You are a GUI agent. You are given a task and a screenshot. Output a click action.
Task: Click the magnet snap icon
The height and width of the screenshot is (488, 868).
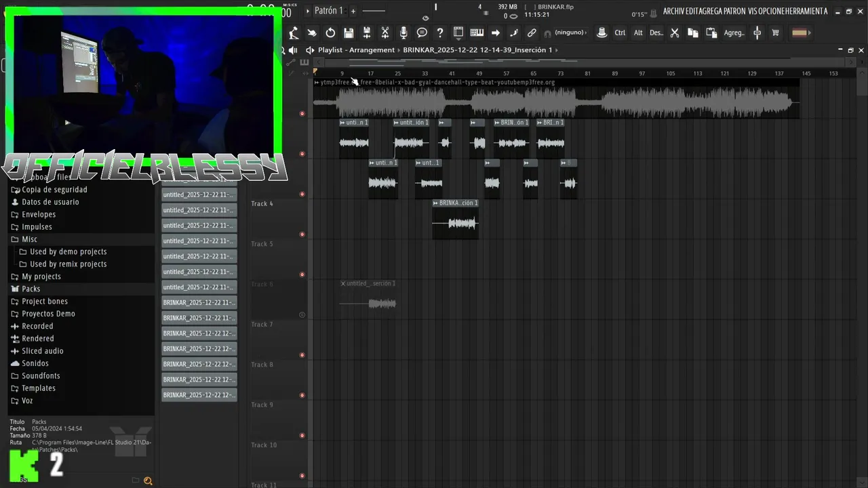[x=547, y=33]
